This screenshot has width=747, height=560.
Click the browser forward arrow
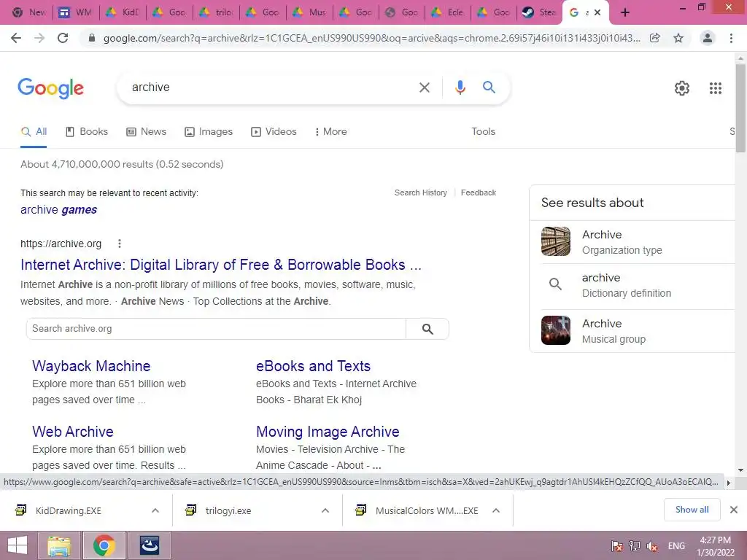coord(39,38)
